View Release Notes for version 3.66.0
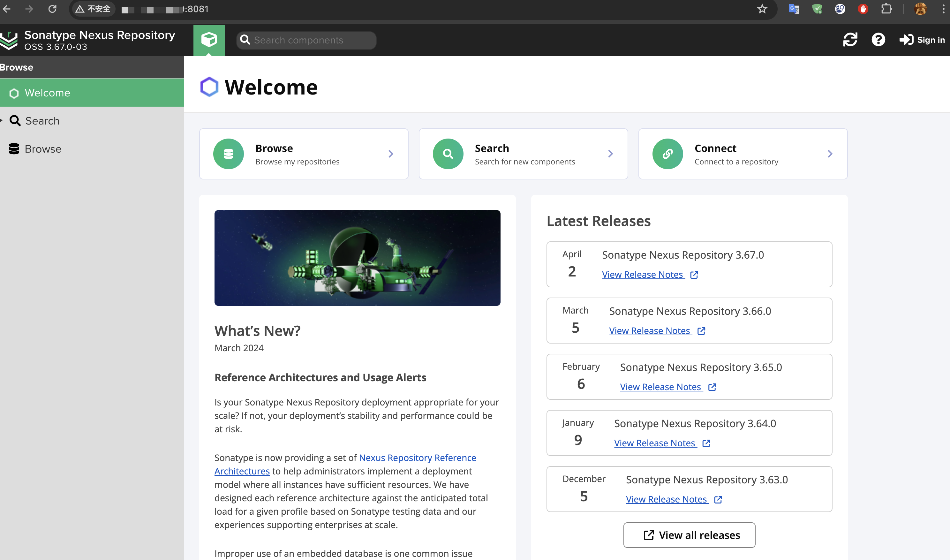Screen dimensions: 950x560 (650, 330)
